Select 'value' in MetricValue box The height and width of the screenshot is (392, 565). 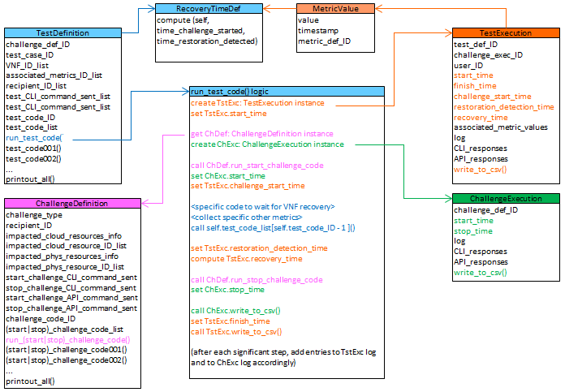pos(308,20)
